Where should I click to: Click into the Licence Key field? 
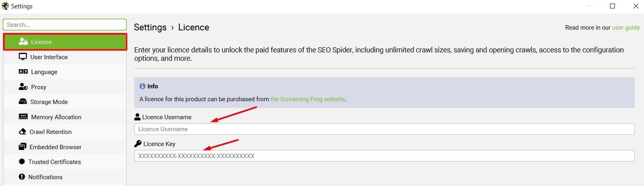pyautogui.click(x=384, y=156)
